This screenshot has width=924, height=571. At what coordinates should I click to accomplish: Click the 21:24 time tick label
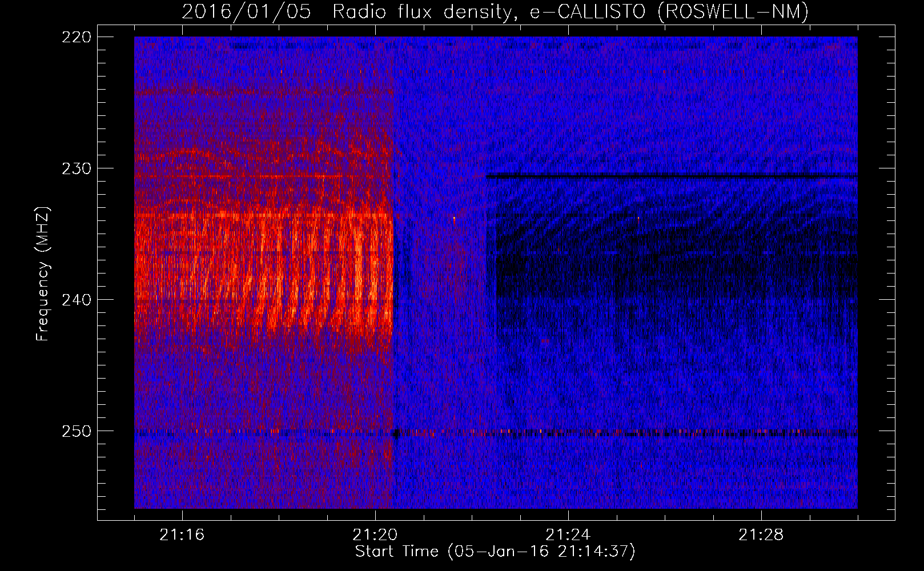point(568,534)
